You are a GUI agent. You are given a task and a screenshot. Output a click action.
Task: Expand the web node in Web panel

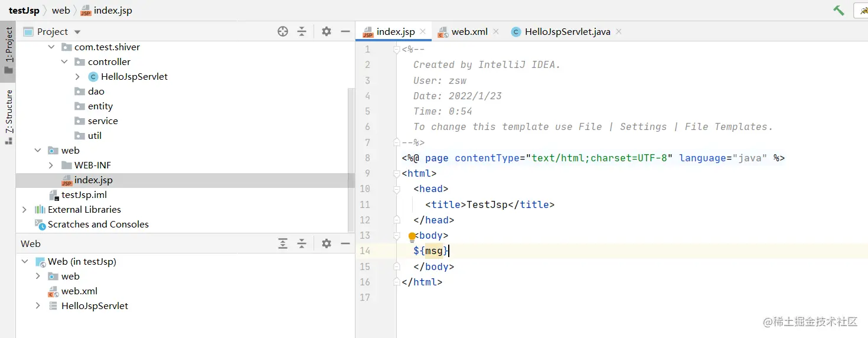tap(38, 276)
